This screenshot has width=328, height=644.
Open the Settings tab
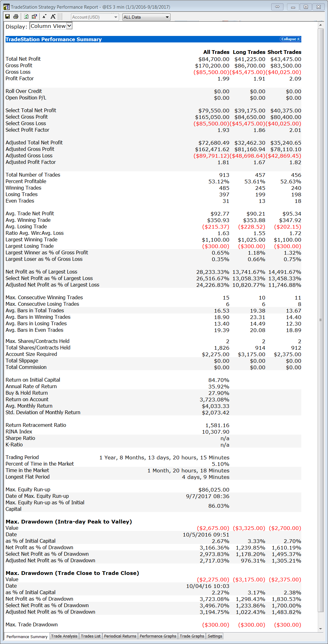click(215, 636)
